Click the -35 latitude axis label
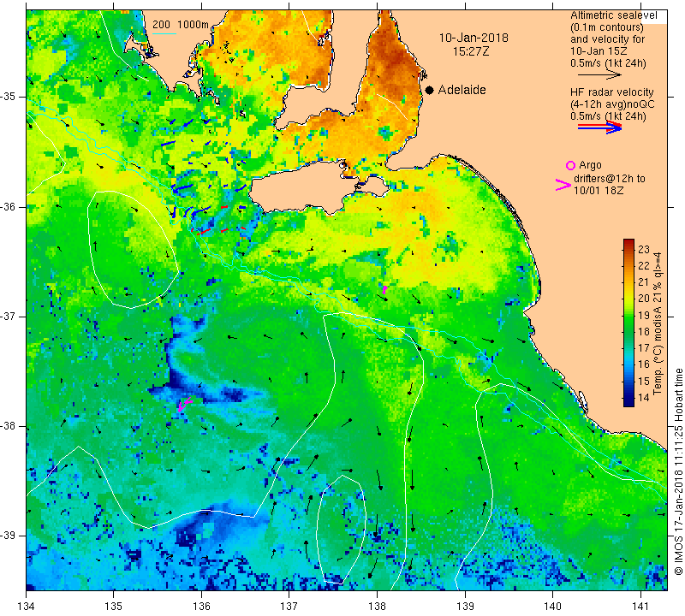The height and width of the screenshot is (616, 685). click(x=9, y=97)
